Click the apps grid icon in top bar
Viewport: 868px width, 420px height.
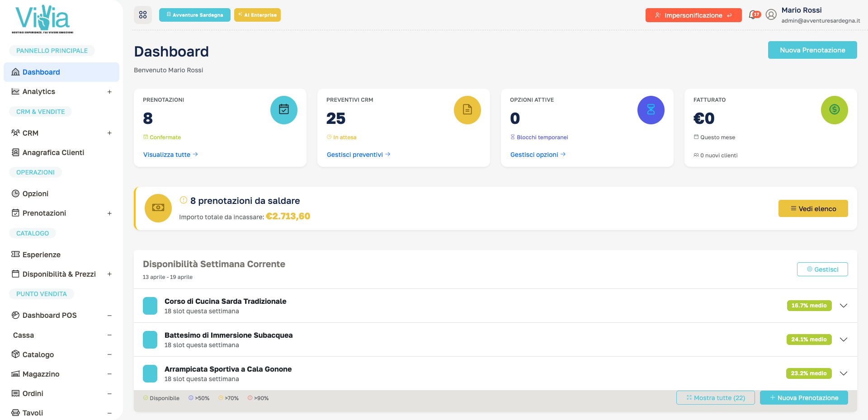tap(143, 15)
